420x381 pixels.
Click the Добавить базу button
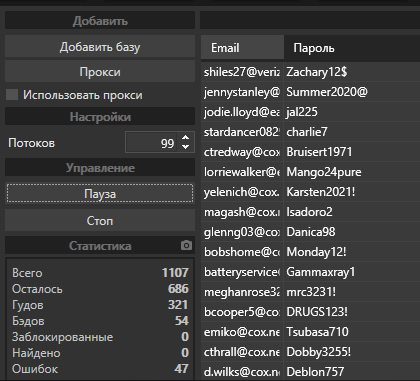(100, 47)
